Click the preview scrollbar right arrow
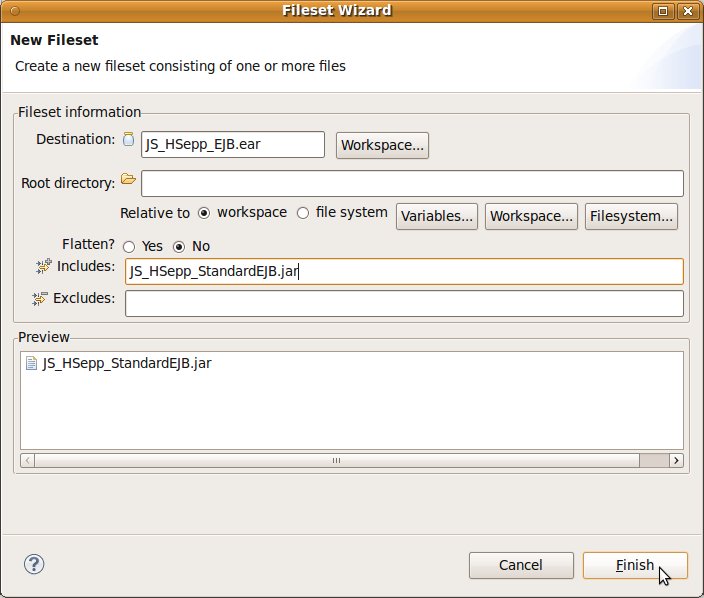The width and height of the screenshot is (704, 598). (x=677, y=461)
